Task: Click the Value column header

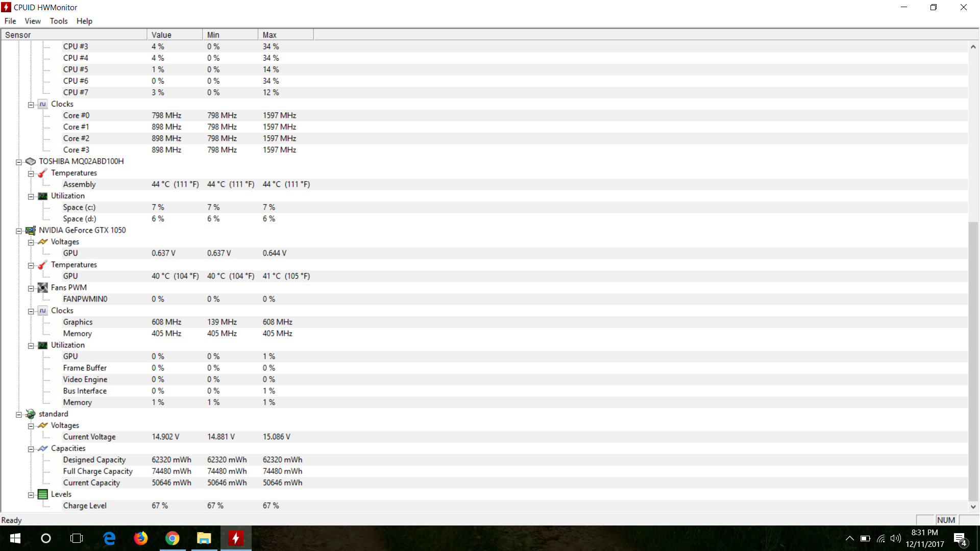Action: 175,35
